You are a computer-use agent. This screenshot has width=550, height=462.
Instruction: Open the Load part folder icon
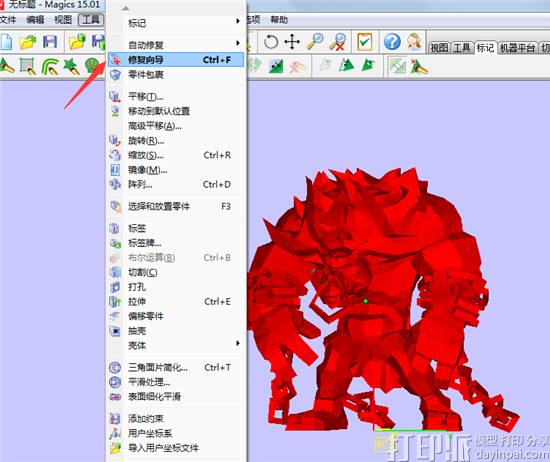pyautogui.click(x=28, y=42)
